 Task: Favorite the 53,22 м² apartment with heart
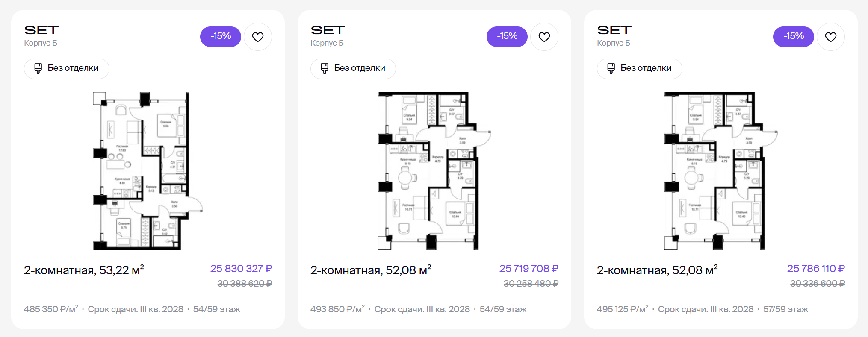coord(258,37)
